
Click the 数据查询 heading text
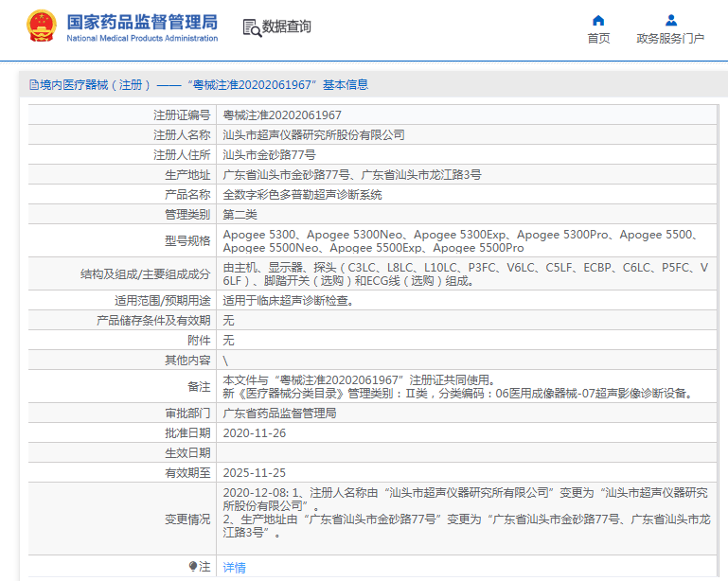(x=287, y=26)
